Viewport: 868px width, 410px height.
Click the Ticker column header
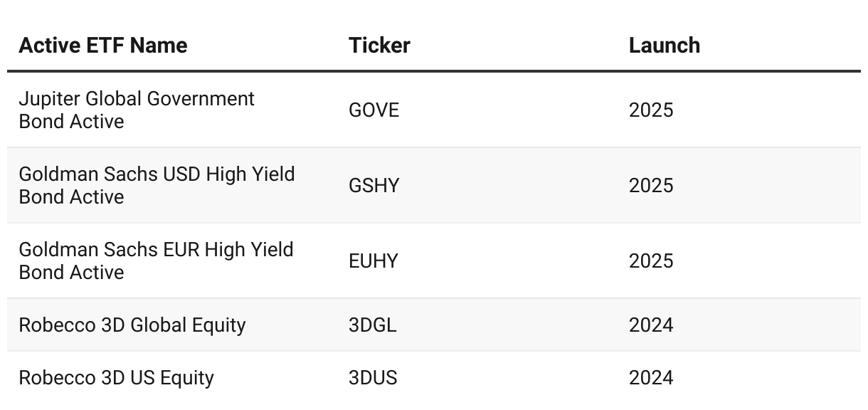(379, 46)
